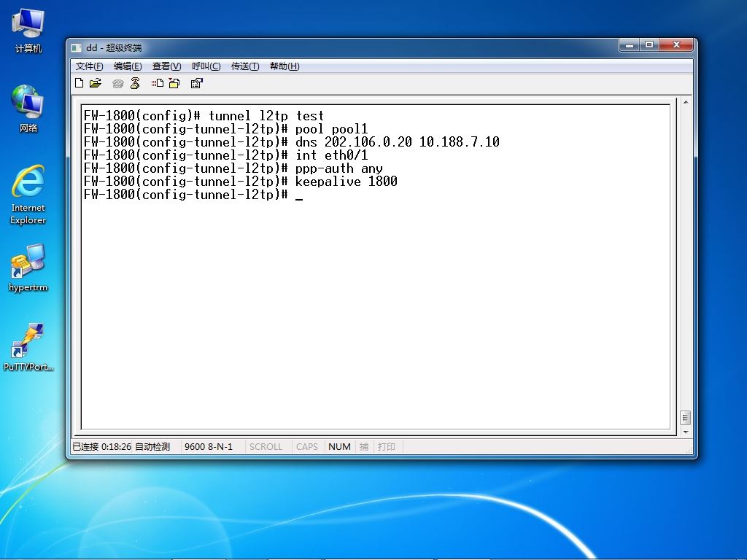Click the HyperTerminal title bar icon

click(76, 47)
